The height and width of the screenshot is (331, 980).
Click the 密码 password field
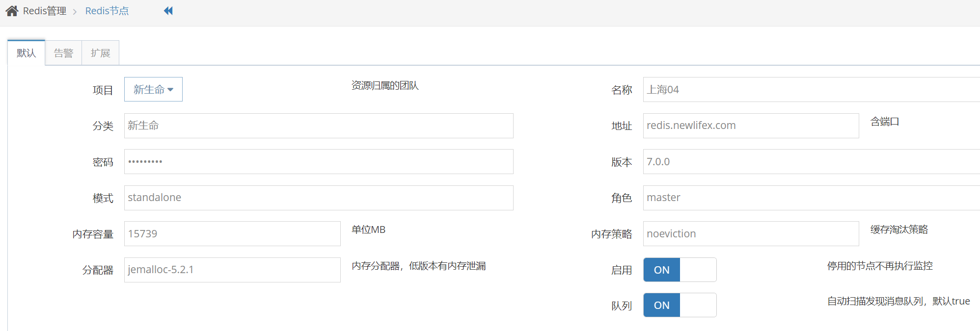coord(319,161)
